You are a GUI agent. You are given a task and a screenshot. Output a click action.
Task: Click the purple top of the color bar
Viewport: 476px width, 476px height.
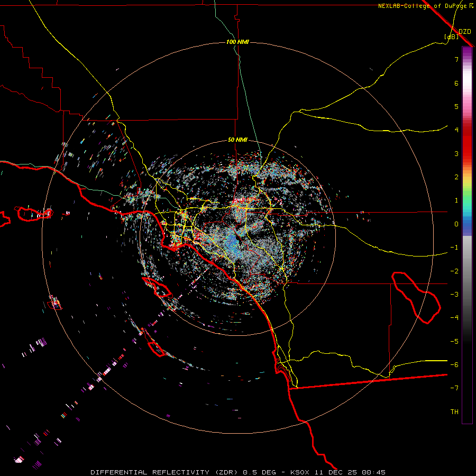pyautogui.click(x=467, y=52)
